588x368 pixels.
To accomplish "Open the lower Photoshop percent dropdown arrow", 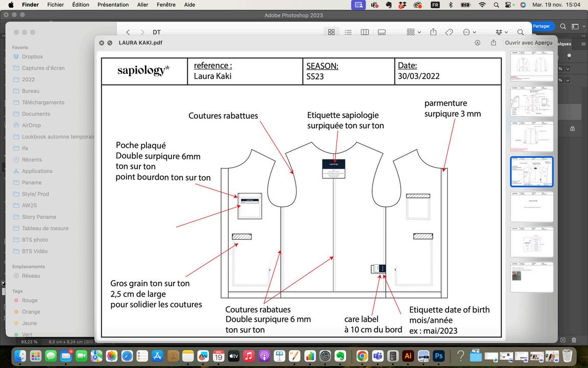I will 568,80.
